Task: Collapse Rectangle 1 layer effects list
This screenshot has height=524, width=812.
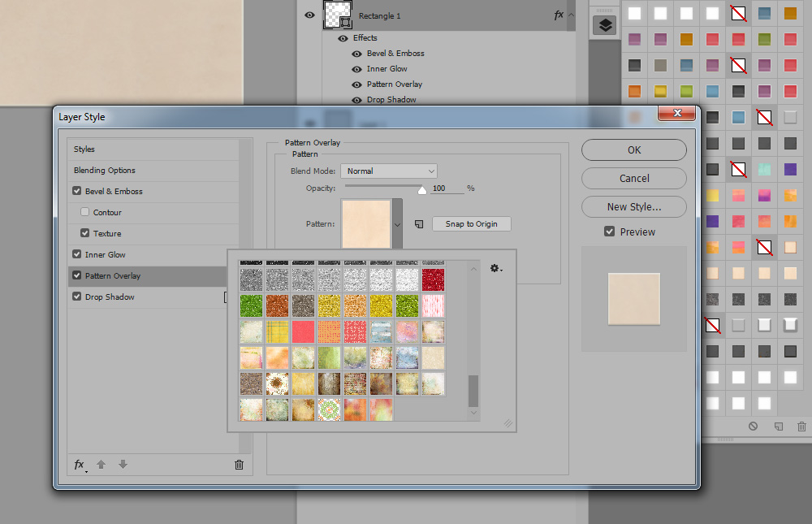Action: click(x=571, y=15)
